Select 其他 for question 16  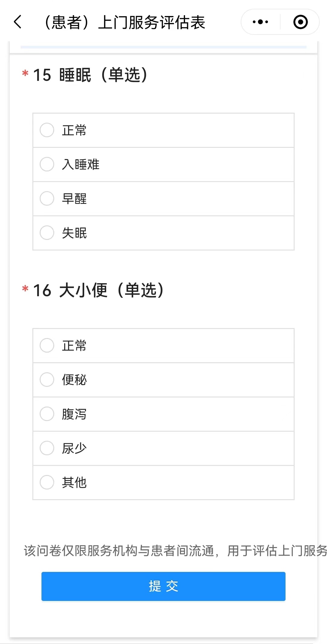pos(47,483)
